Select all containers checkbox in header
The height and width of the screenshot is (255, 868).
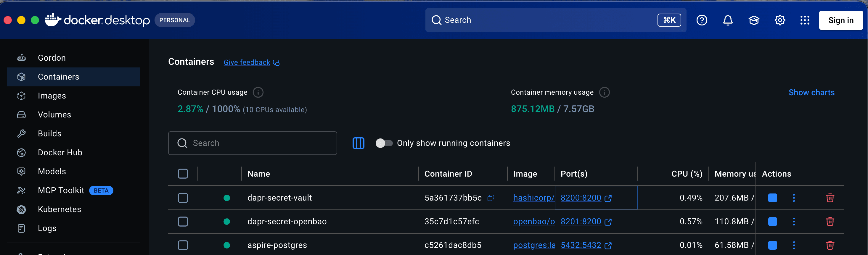(183, 174)
